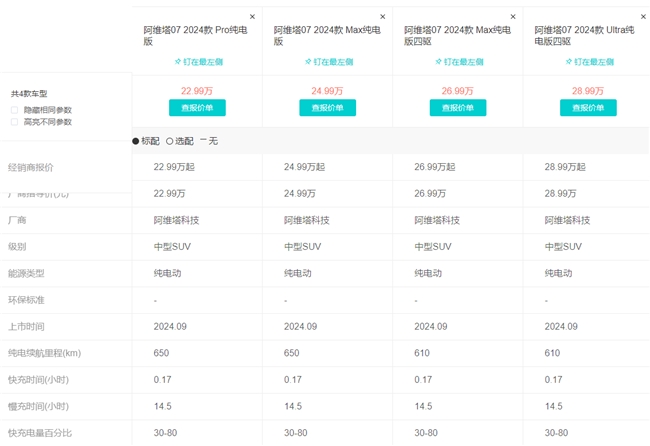
Task: Click the red 28.99万 price
Action: (x=588, y=91)
